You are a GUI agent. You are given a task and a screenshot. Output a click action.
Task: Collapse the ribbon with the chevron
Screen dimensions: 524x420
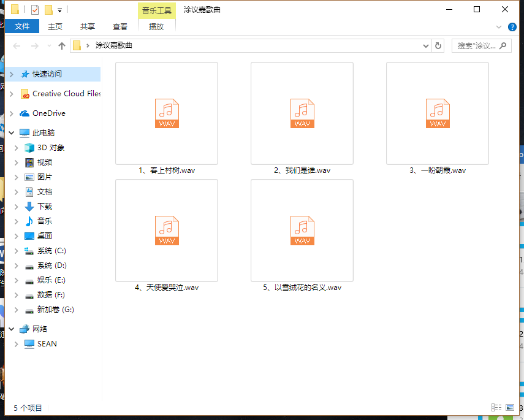pos(499,26)
